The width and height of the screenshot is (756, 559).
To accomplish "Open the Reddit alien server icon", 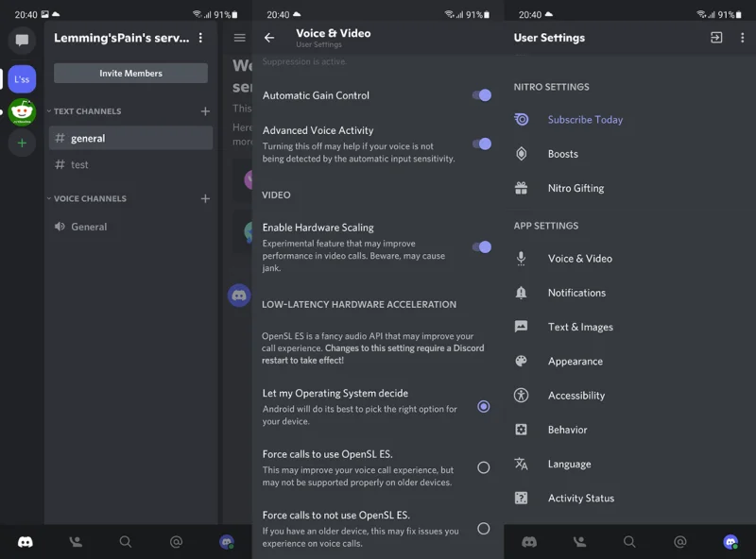I will (22, 111).
